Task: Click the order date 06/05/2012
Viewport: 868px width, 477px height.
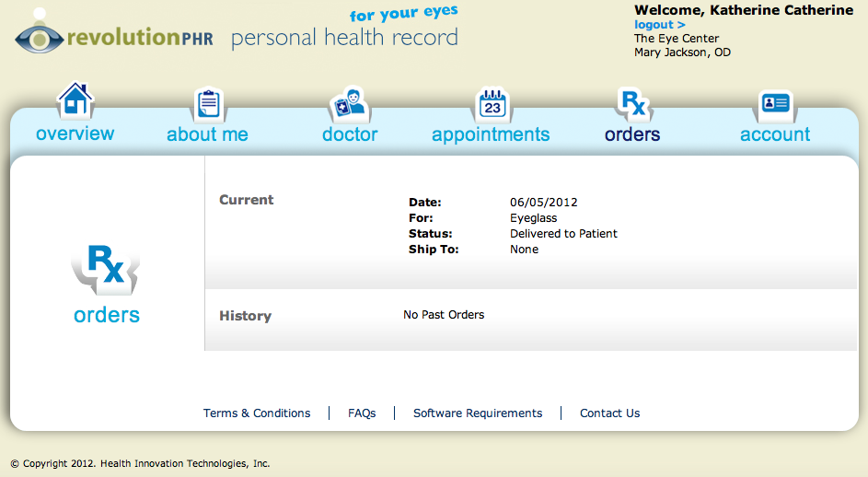Action: [544, 203]
